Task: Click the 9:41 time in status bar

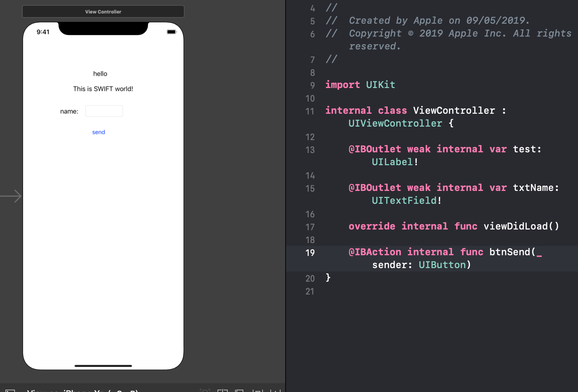Action: tap(43, 32)
